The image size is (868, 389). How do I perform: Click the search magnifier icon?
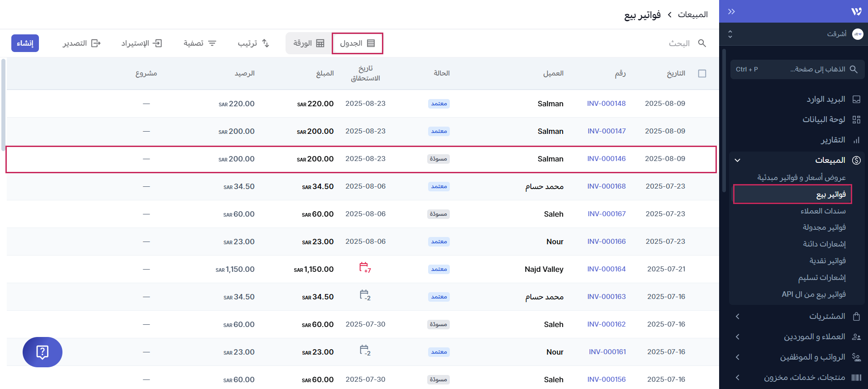pyautogui.click(x=702, y=43)
